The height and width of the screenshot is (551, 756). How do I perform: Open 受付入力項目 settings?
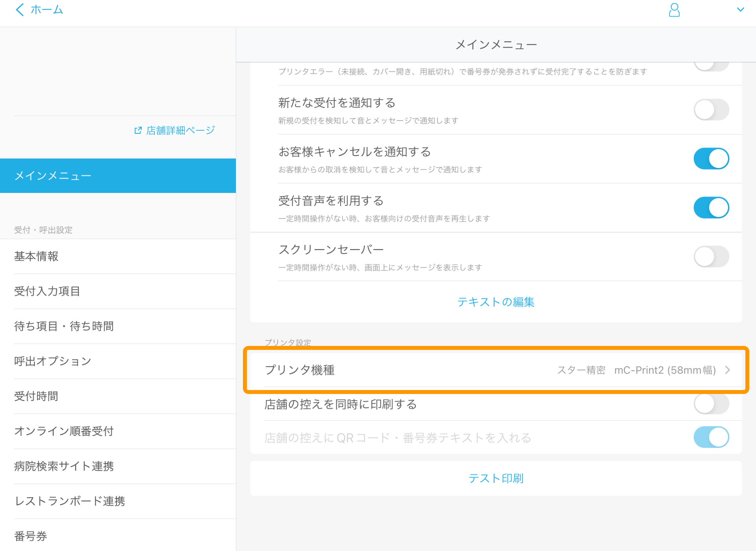tap(118, 291)
